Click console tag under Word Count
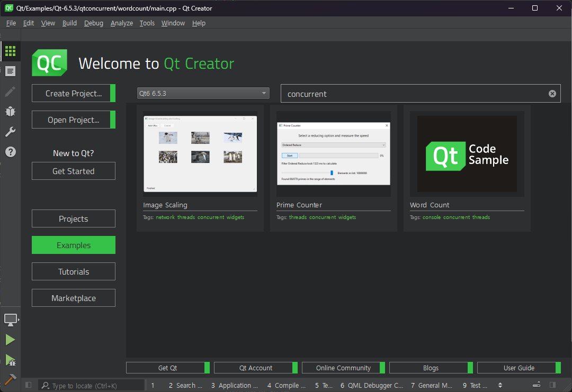Screen dimensions: 572x392 pyautogui.click(x=432, y=217)
